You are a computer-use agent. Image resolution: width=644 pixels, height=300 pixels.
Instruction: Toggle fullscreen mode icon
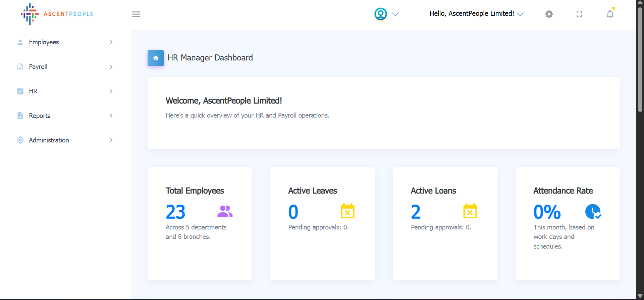click(579, 14)
